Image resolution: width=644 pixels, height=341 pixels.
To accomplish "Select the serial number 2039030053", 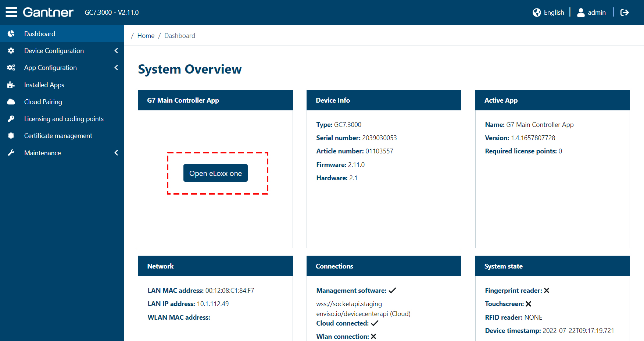I will 379,138.
